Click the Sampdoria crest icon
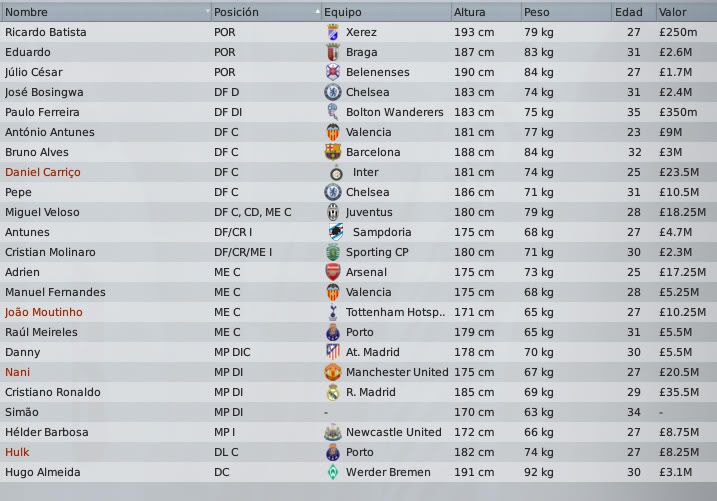This screenshot has width=717, height=501. tap(335, 232)
